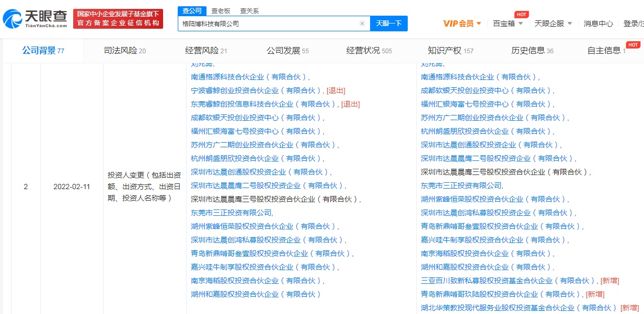Expand the 天眼企服 dropdown
644x314 pixels.
pyautogui.click(x=553, y=24)
